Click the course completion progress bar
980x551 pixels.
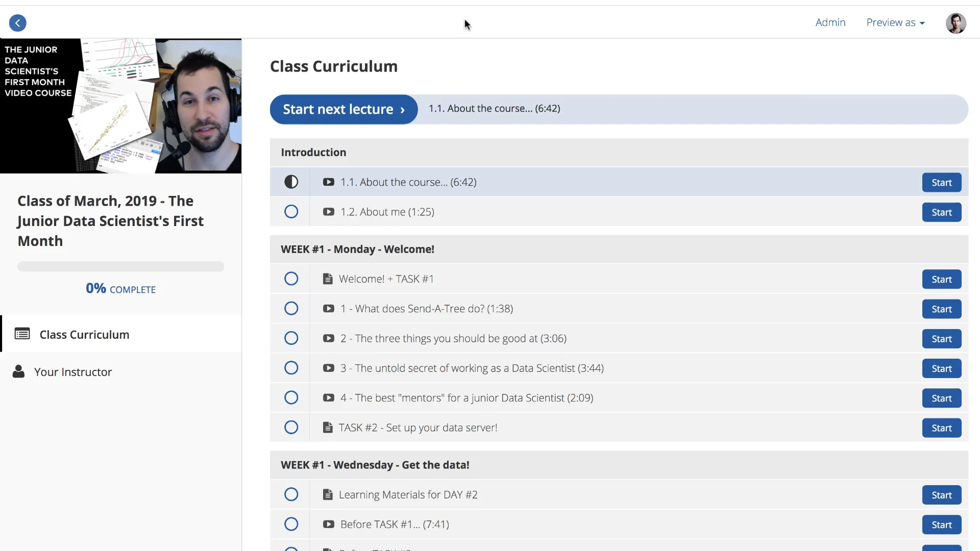coord(120,266)
